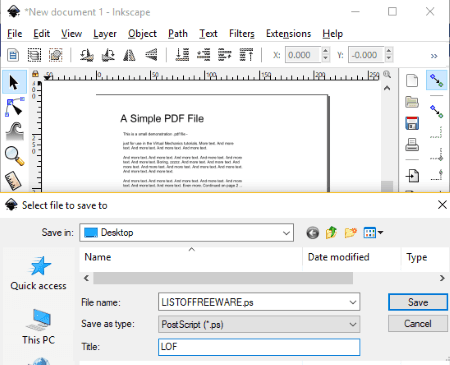Viewport: 450px width, 365px height.
Task: Open the Layer menu
Action: pyautogui.click(x=105, y=34)
